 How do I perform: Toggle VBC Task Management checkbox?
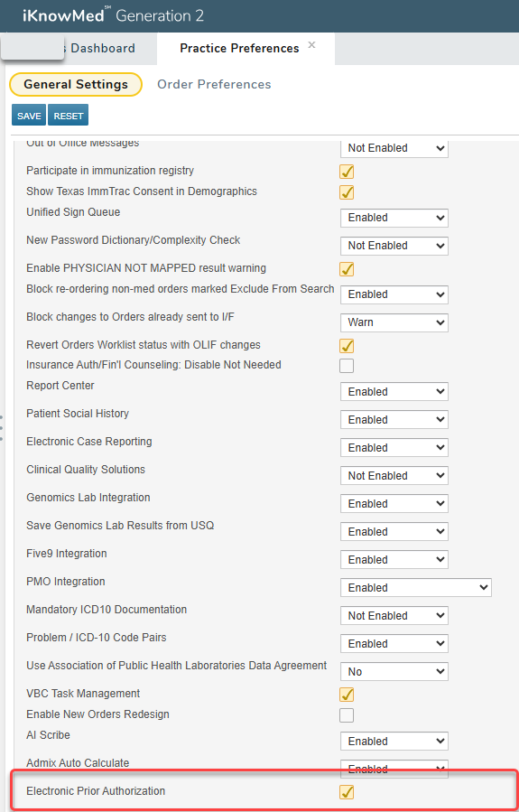(347, 695)
